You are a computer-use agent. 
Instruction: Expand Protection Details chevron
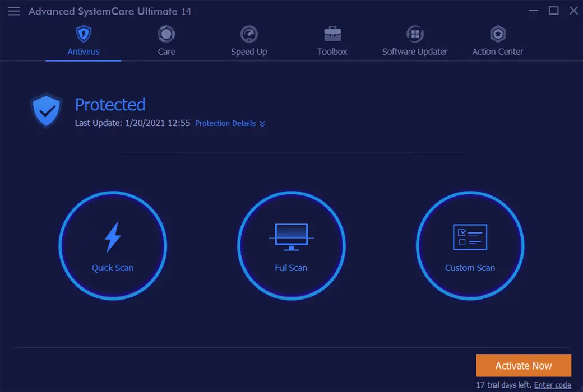262,124
